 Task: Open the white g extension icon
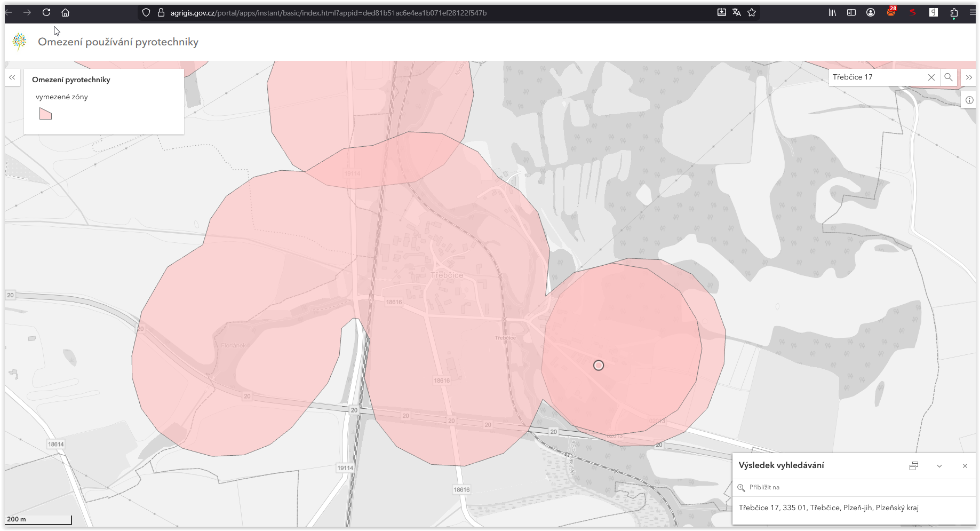coord(934,12)
